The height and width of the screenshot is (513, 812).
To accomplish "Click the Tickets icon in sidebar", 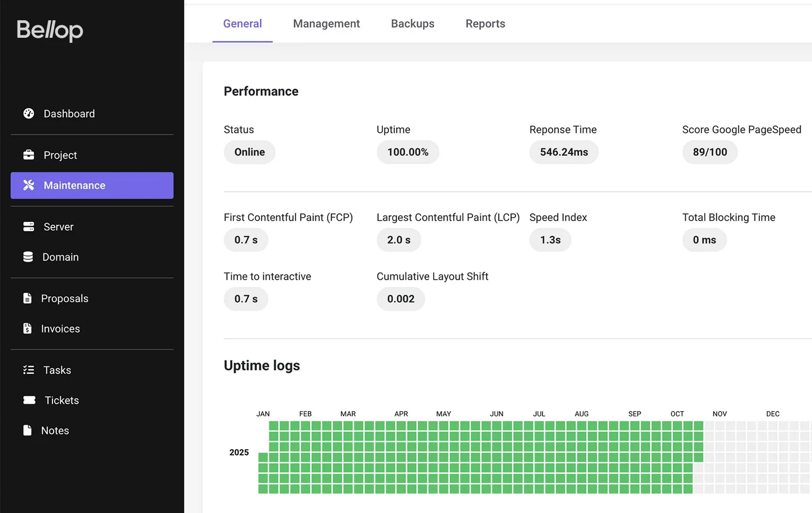I will (x=29, y=400).
